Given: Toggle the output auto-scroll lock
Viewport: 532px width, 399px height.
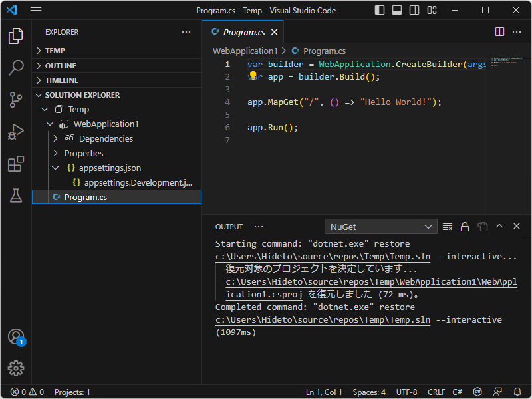Looking at the screenshot, I should 465,227.
